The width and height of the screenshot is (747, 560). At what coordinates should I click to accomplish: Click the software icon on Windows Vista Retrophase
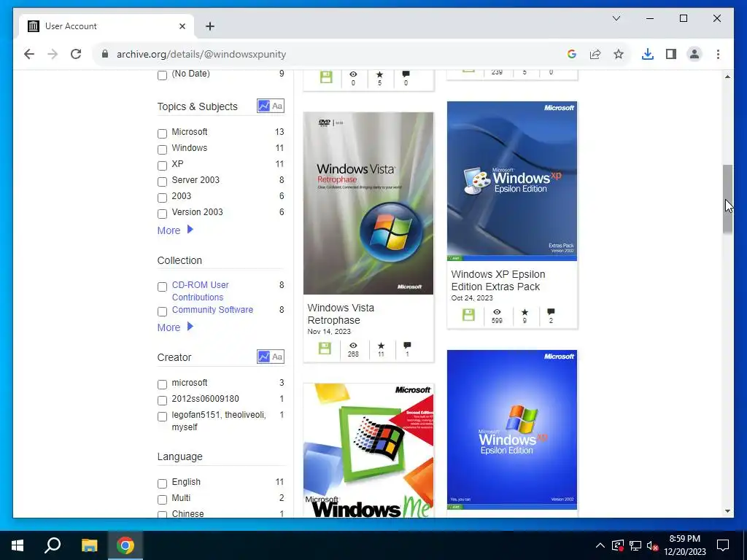[325, 349]
